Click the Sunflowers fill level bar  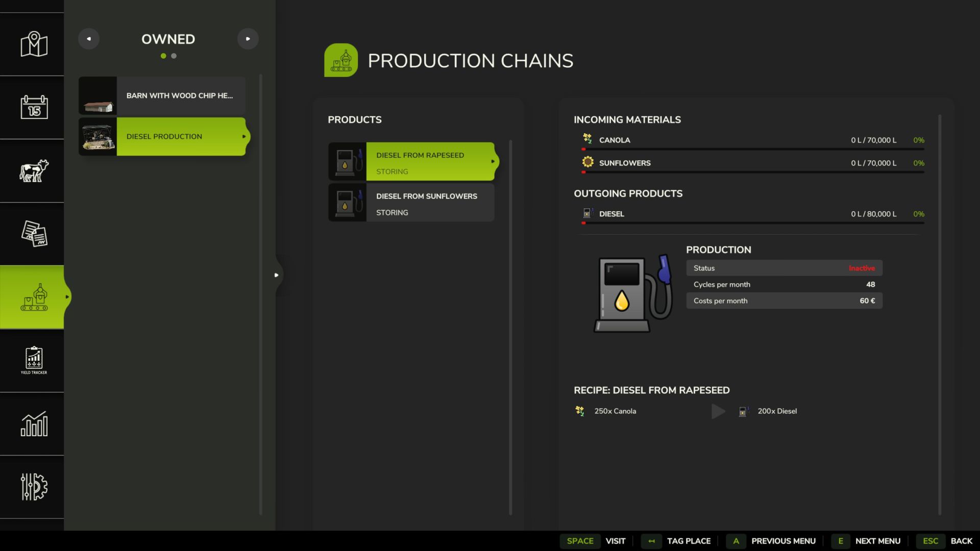point(753,172)
